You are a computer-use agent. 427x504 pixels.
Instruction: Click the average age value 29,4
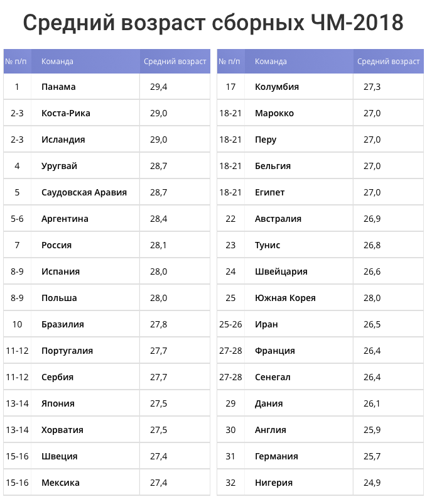159,87
